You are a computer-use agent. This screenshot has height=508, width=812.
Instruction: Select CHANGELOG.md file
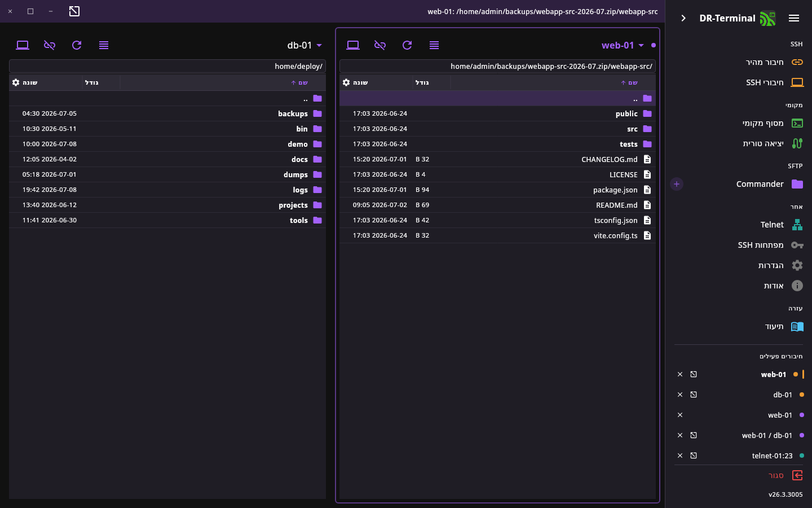pyautogui.click(x=497, y=159)
